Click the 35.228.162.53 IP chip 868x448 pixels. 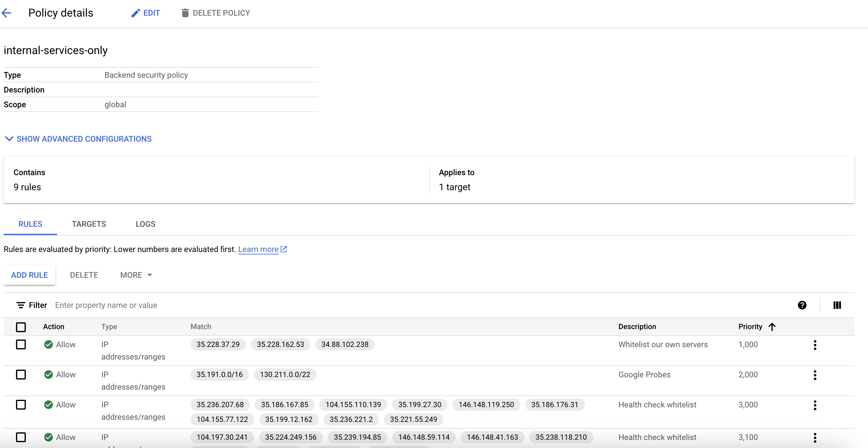pos(280,344)
